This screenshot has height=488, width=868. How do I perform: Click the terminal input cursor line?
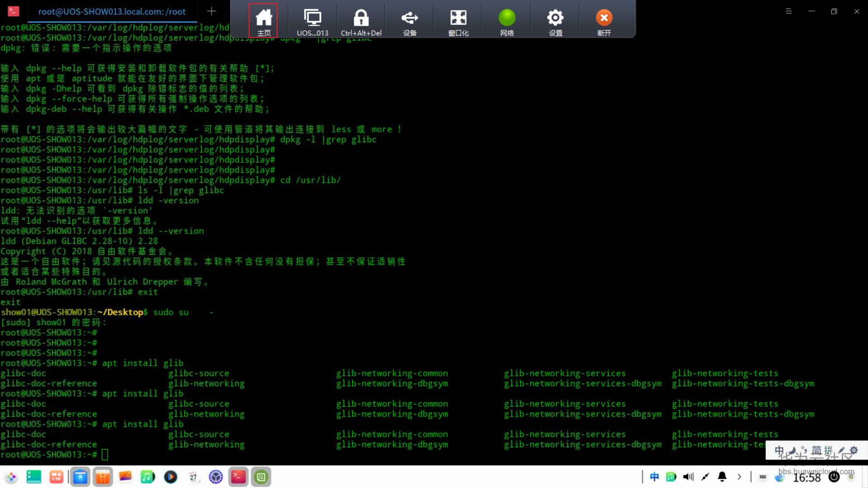tap(105, 455)
